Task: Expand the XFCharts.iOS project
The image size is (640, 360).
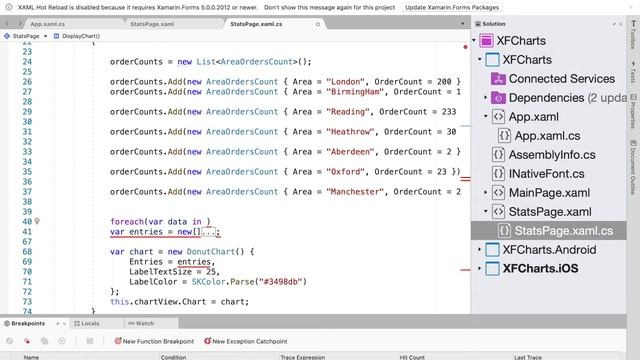Action: 480,269
